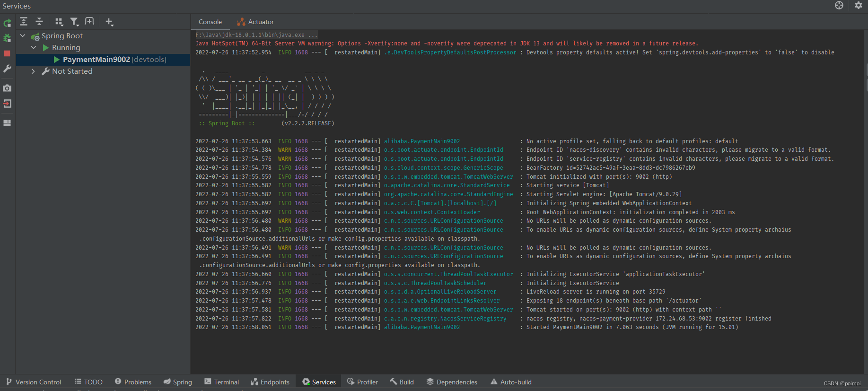Click the java.exe command line in console

256,35
